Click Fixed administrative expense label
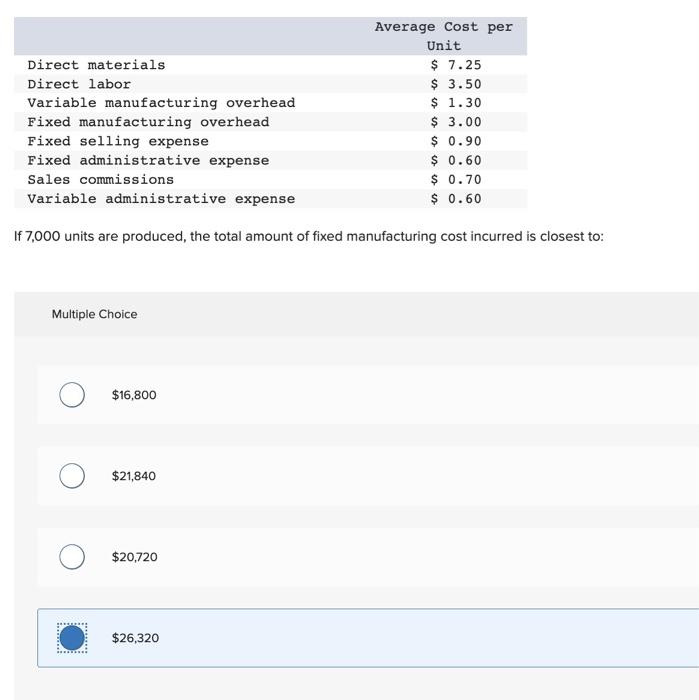Screen dimensions: 699x700 click(148, 161)
